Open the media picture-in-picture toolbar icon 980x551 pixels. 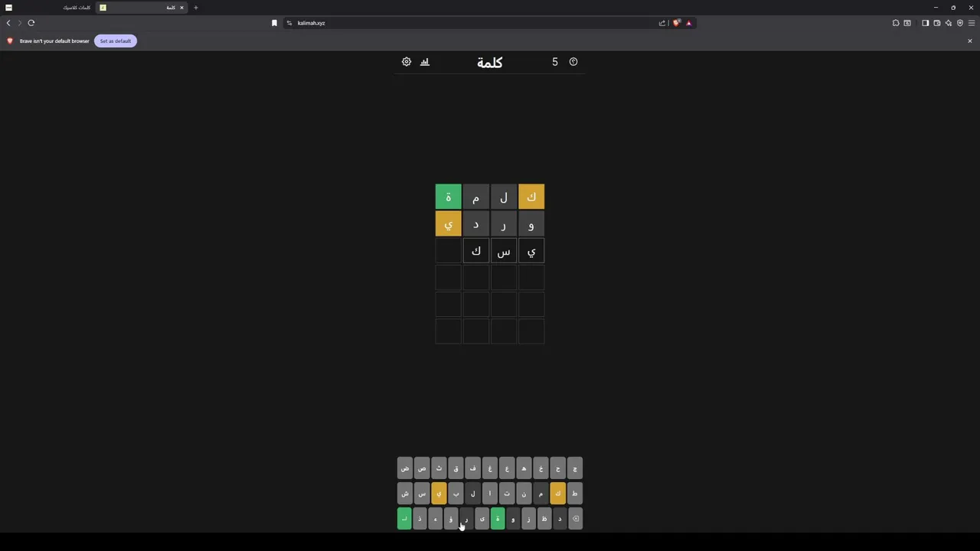point(907,23)
